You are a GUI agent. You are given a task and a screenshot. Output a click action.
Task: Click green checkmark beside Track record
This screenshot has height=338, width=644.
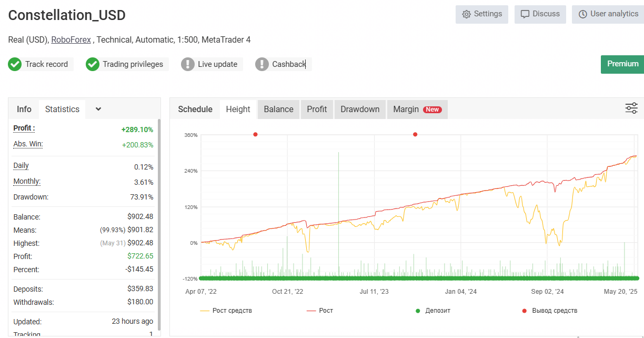point(15,64)
